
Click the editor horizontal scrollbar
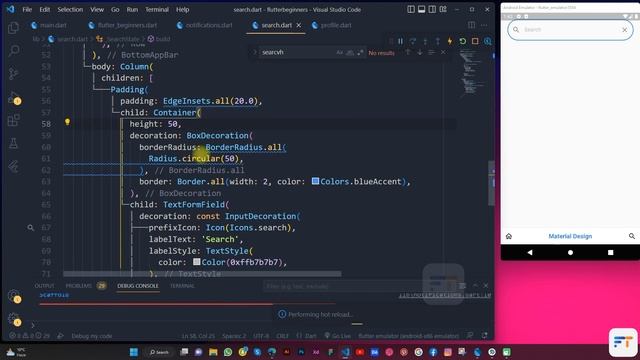tap(202, 274)
